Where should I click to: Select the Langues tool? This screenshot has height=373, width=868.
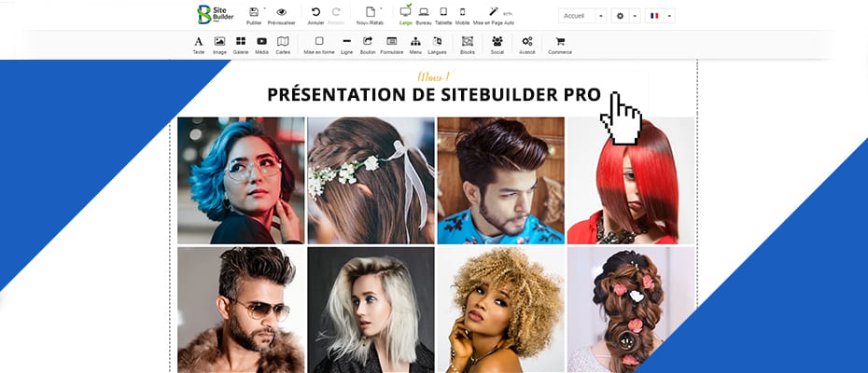pos(438,46)
